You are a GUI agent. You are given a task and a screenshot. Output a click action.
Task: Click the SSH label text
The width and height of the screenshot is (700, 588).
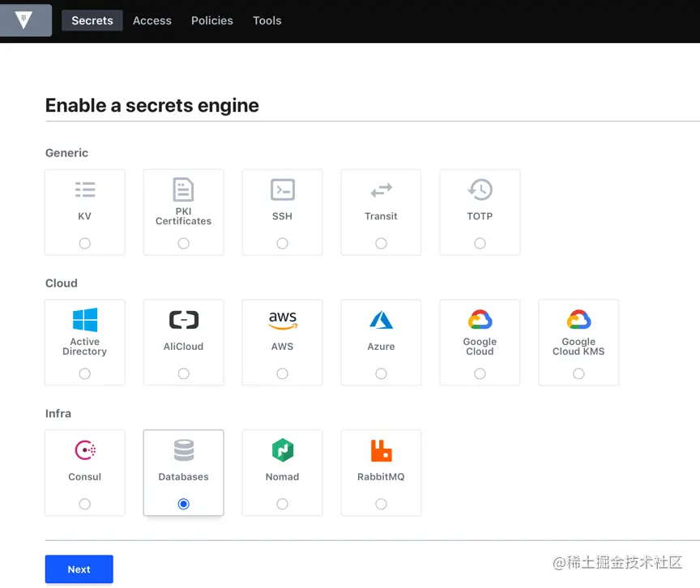tap(283, 216)
